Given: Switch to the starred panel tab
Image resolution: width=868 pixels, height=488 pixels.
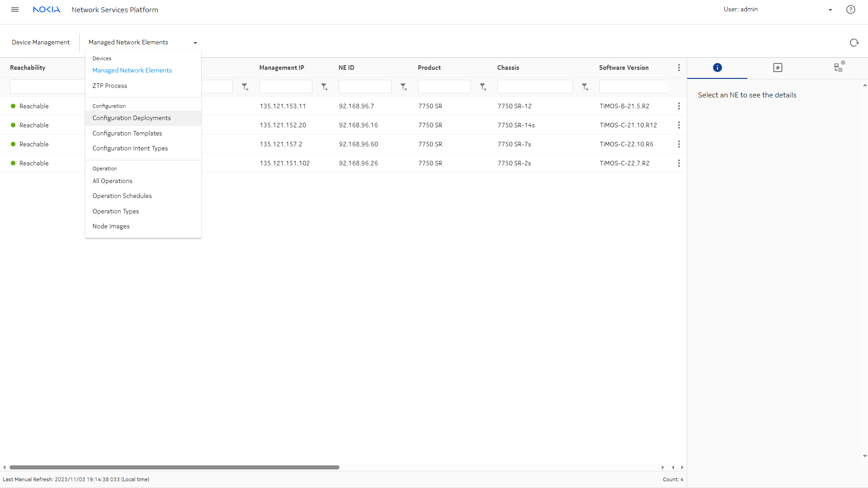Looking at the screenshot, I should 777,68.
